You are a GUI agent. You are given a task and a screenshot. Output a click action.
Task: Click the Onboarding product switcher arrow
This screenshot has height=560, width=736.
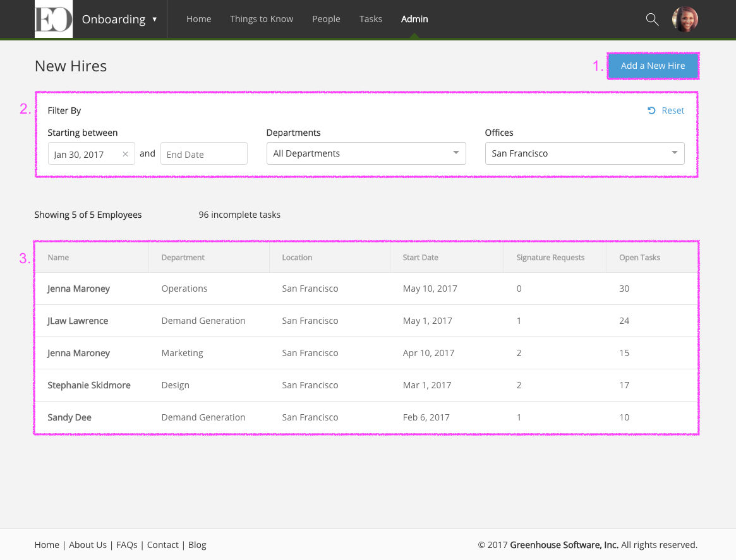tap(154, 20)
